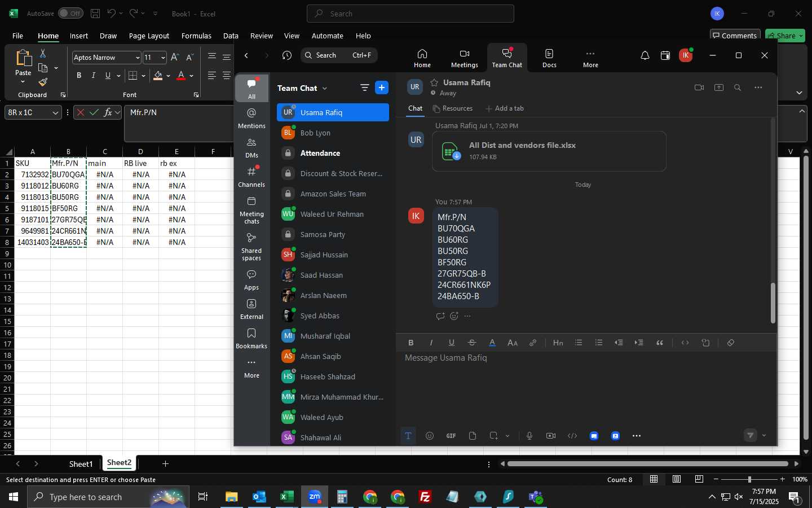Start a video call with Usama Rafiq

(699, 87)
